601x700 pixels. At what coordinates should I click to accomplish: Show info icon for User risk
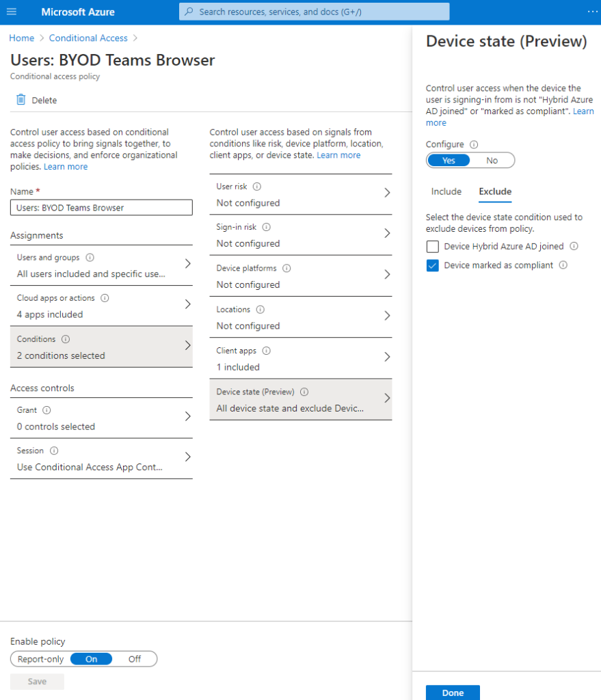tap(257, 186)
